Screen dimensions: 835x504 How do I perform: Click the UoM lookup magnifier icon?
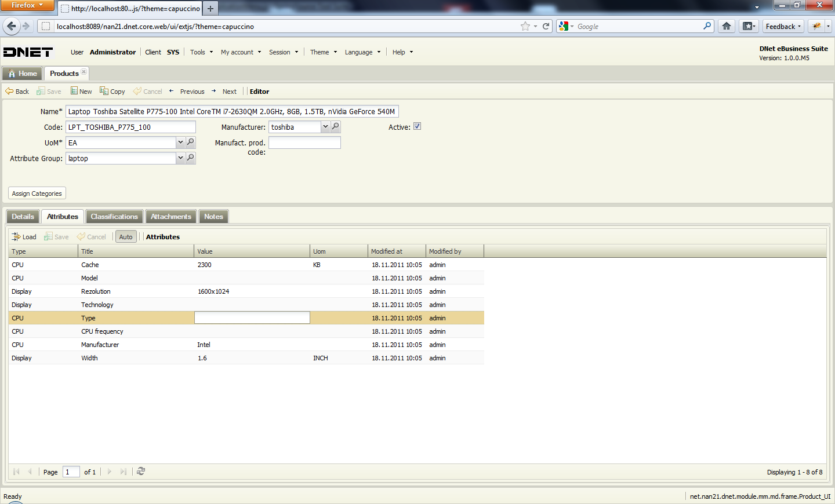coord(190,142)
